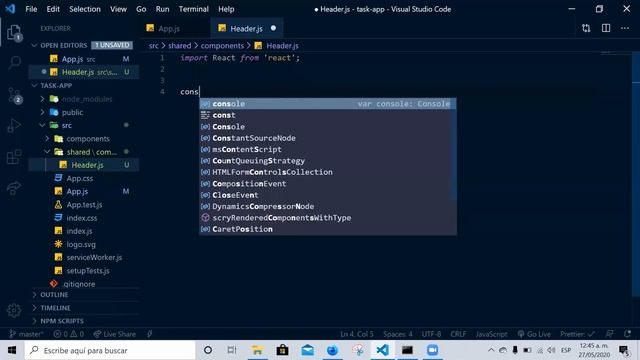Open the Selection menu
This screenshot has height=360, width=640.
click(x=84, y=9)
